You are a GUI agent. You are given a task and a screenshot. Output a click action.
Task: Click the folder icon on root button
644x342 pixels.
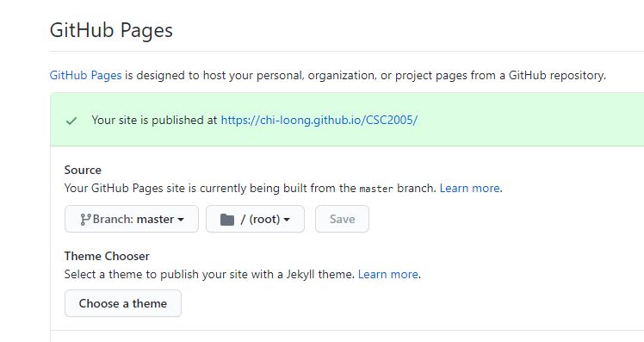pyautogui.click(x=227, y=220)
